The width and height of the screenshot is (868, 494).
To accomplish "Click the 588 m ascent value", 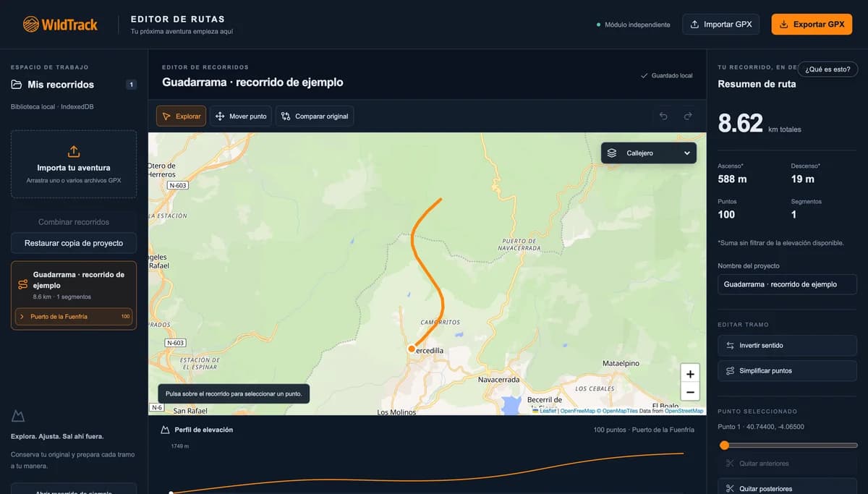I will [x=732, y=179].
